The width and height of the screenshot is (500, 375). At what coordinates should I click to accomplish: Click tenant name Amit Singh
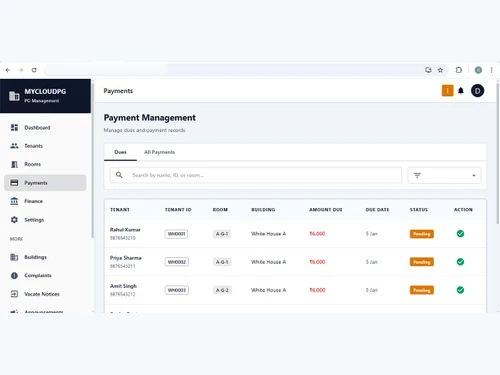[x=123, y=286]
